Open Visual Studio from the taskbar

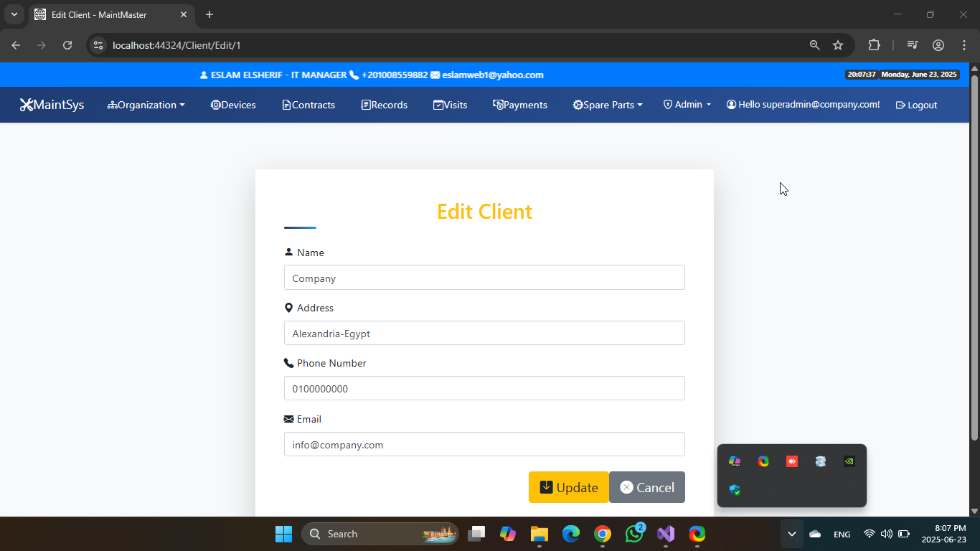coord(666,534)
